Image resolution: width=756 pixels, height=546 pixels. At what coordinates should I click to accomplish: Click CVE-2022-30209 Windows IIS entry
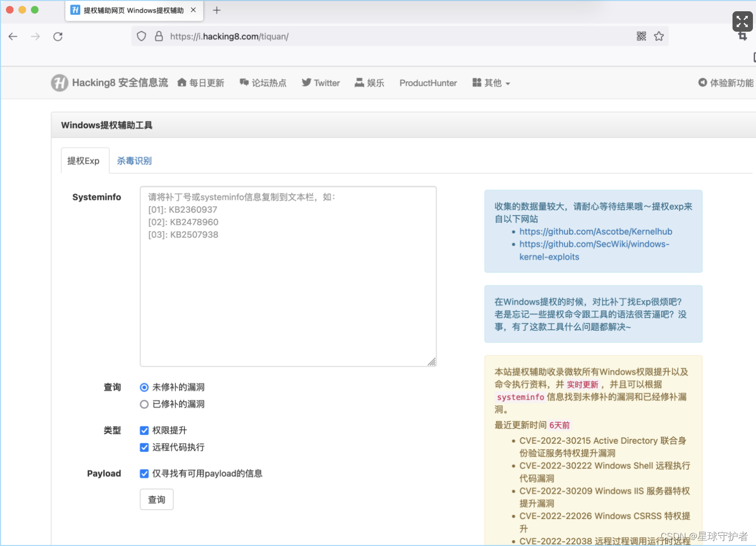click(605, 497)
